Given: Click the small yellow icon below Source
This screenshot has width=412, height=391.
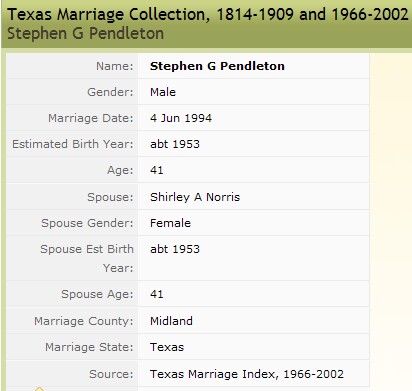Looking at the screenshot, I should [39, 389].
